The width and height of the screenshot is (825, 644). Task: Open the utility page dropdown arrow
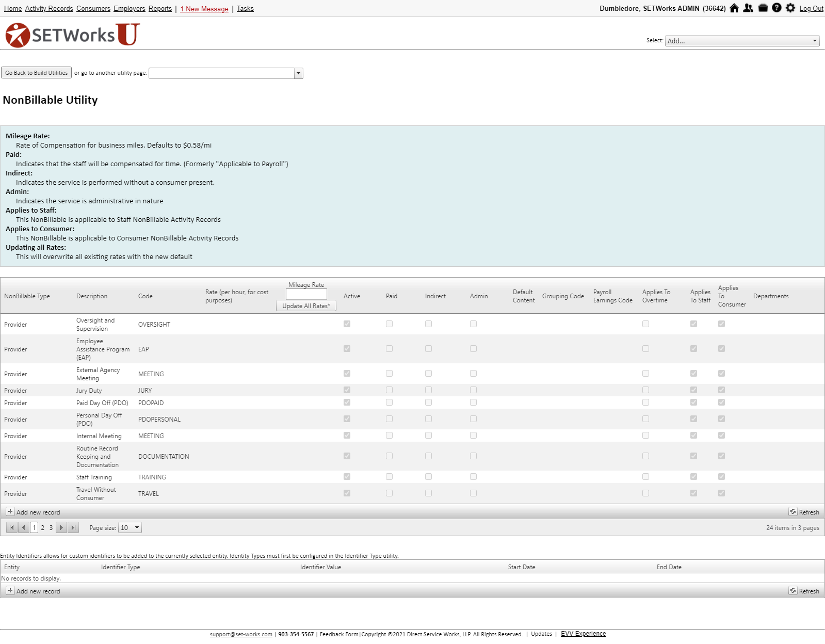(298, 73)
